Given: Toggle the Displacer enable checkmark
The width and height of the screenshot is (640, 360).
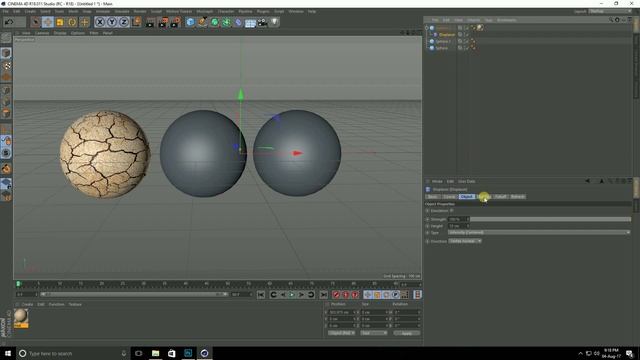Looking at the screenshot, I should 466,35.
